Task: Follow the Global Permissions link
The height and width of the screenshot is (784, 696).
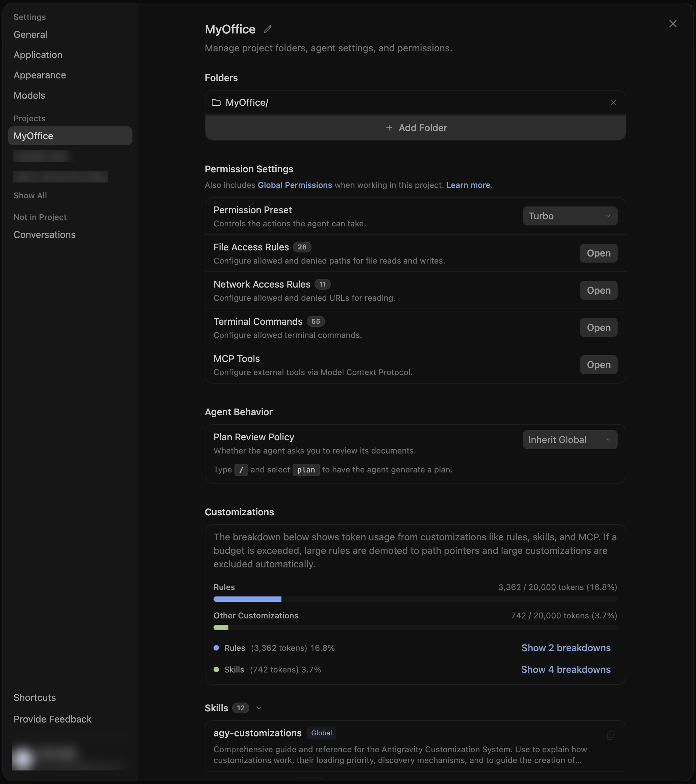Action: tap(295, 185)
